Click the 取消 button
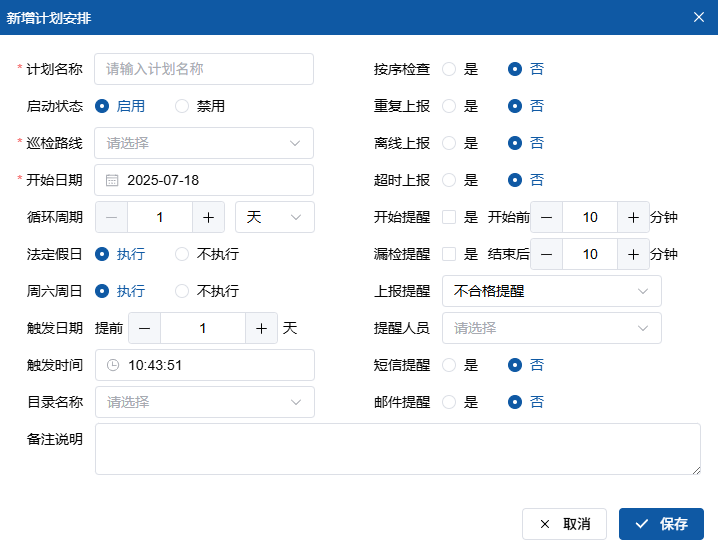718x551 pixels. click(x=564, y=524)
